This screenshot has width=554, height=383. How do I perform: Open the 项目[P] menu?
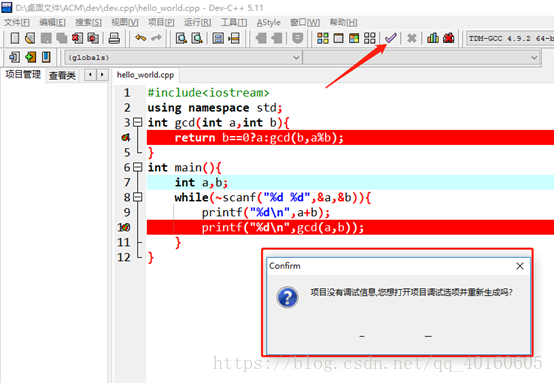tap(161, 23)
